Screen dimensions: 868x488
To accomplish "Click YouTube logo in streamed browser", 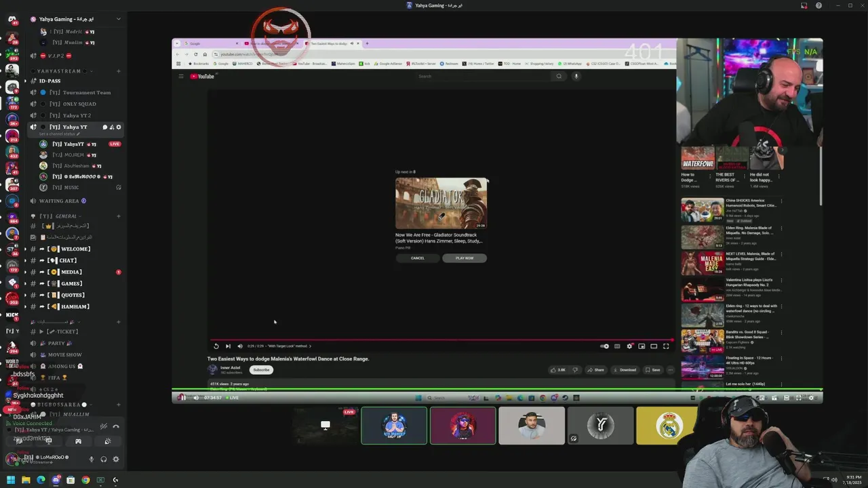I will coord(202,77).
